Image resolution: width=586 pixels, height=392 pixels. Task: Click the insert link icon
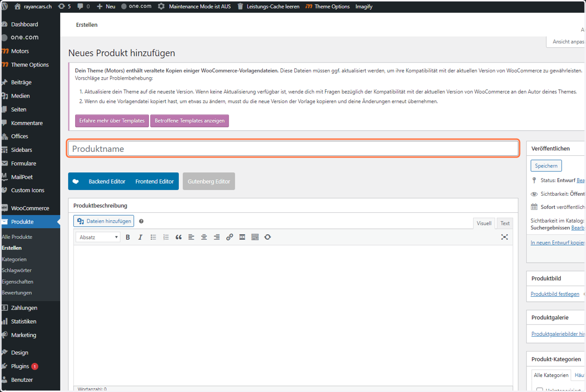230,237
